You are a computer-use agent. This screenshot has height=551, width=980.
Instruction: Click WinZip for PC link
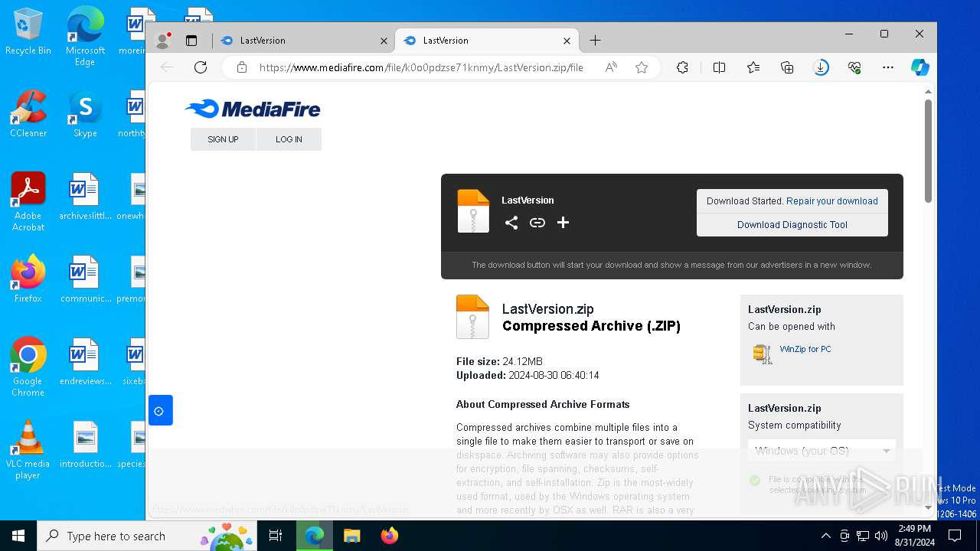click(805, 349)
